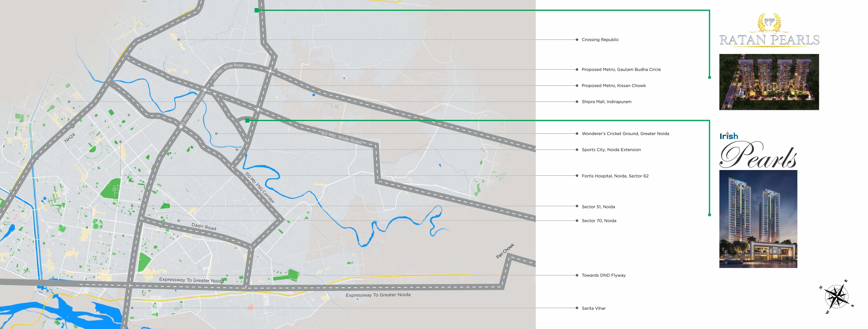Image resolution: width=868 pixels, height=329 pixels.
Task: Click the green endpoint dot beside Irish Pearls image
Action: pyautogui.click(x=710, y=215)
